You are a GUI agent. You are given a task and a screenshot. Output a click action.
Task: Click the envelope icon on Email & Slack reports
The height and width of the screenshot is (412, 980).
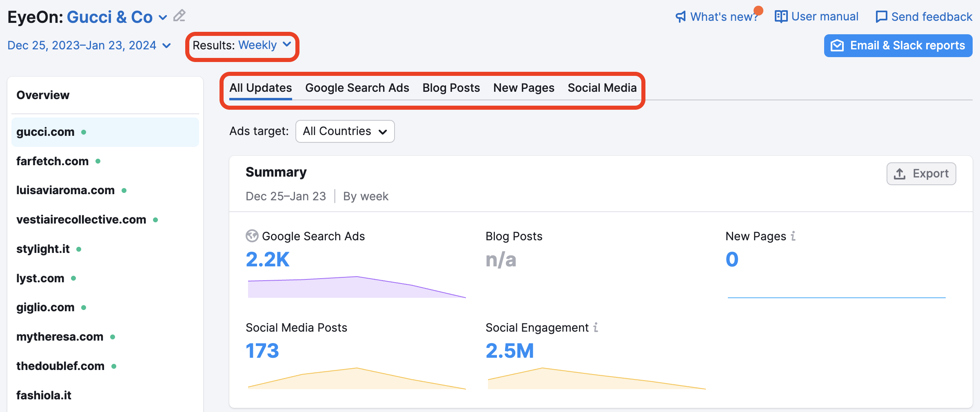(x=837, y=45)
